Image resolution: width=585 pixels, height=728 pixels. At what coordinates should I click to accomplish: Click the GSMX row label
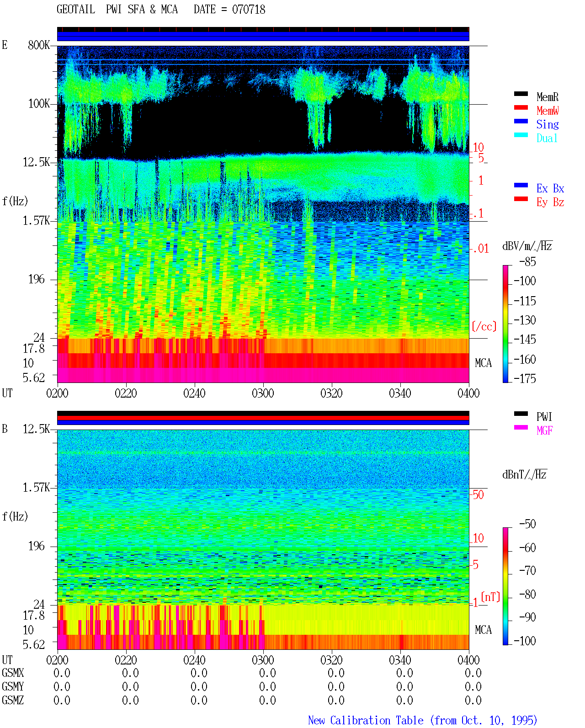pyautogui.click(x=13, y=673)
